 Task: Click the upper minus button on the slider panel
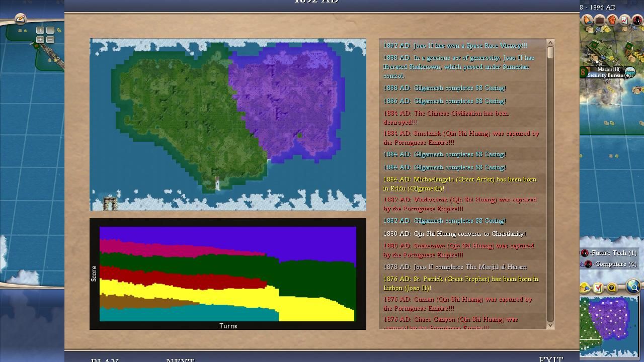[x=50, y=30]
